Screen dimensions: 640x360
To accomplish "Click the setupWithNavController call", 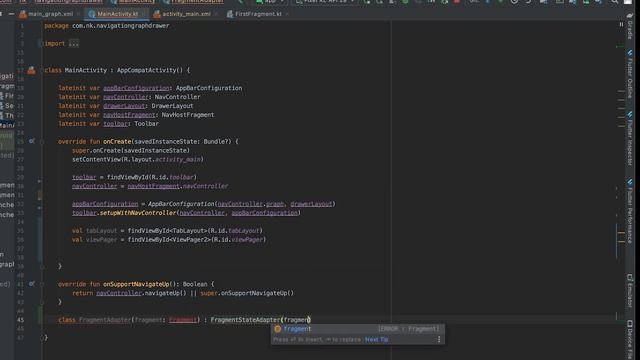I will pos(138,213).
